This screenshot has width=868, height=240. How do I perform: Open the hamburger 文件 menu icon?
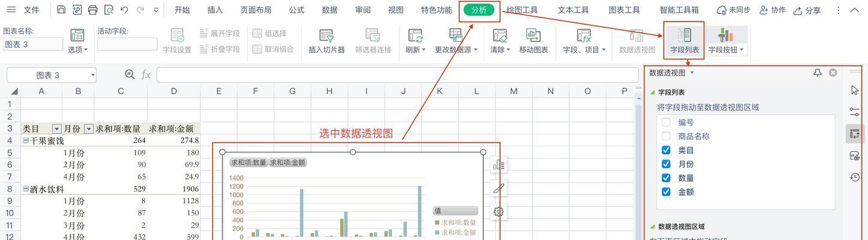coord(11,10)
